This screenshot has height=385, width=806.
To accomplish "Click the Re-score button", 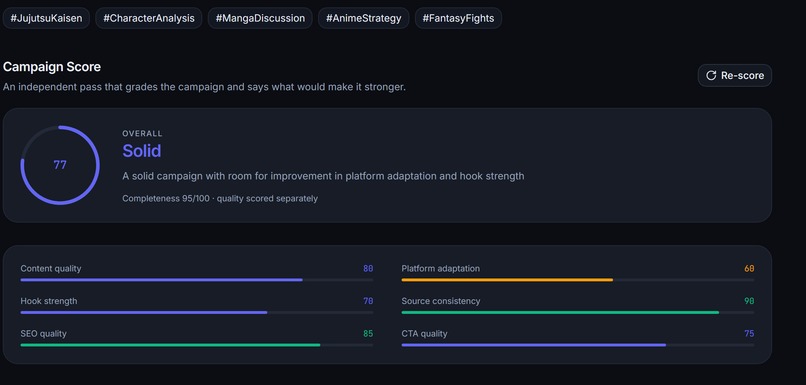I will 735,76.
